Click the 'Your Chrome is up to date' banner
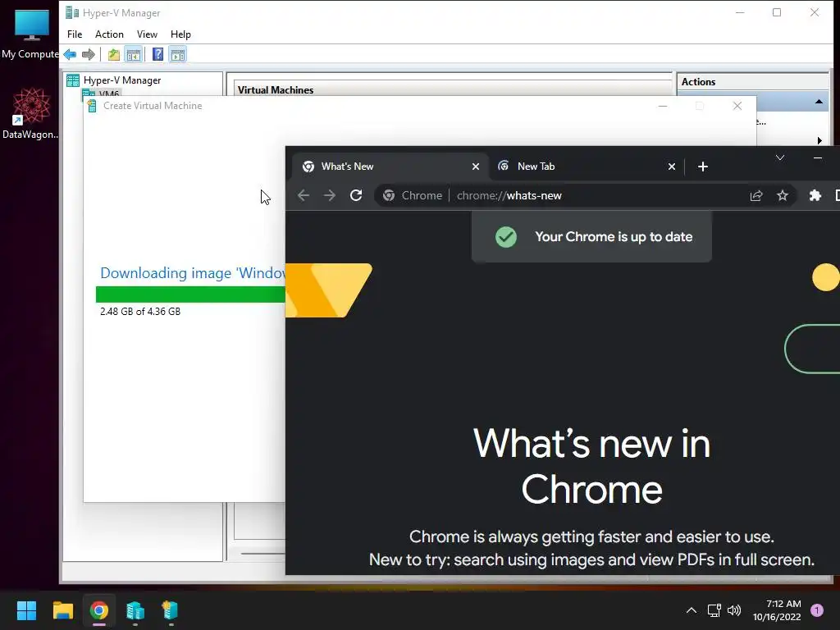Image resolution: width=840 pixels, height=630 pixels. pos(591,237)
